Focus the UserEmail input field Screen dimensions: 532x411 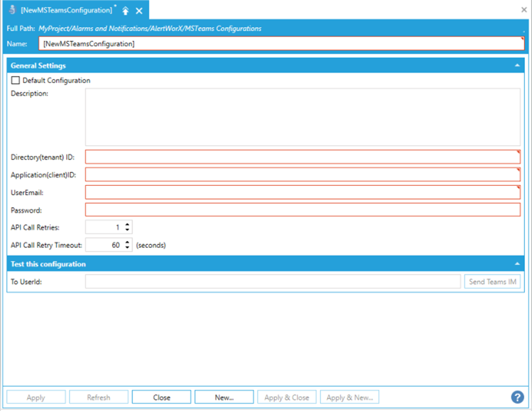pyautogui.click(x=302, y=192)
